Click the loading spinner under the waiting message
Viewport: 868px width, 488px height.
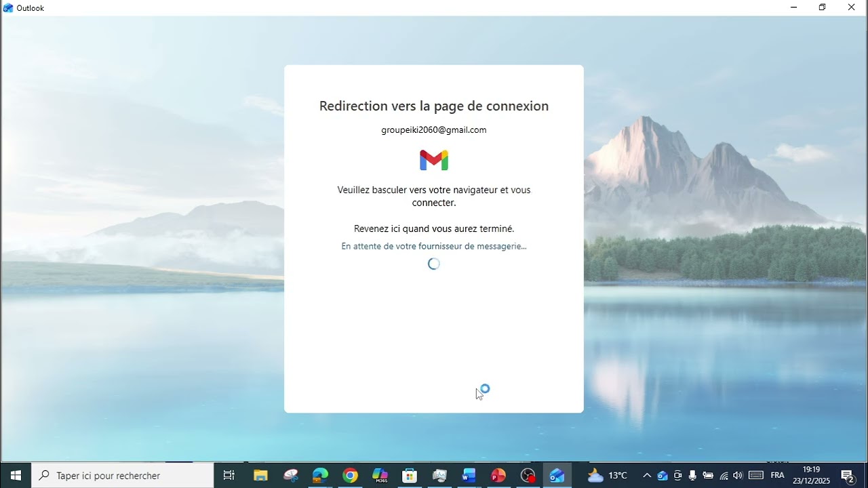coord(434,264)
